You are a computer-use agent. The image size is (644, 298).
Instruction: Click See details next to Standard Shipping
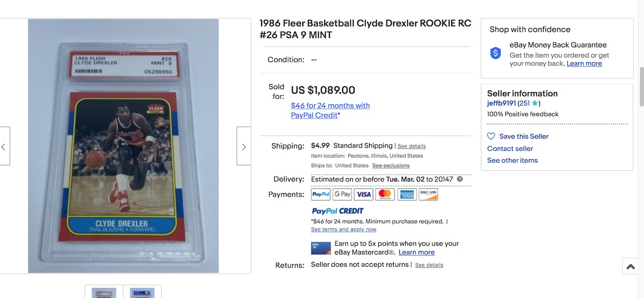(x=411, y=146)
